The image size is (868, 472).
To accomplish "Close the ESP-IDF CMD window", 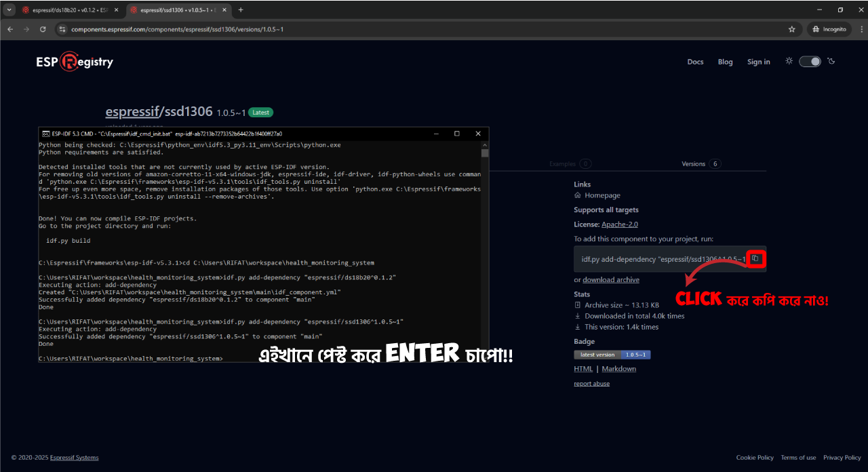I will (478, 134).
